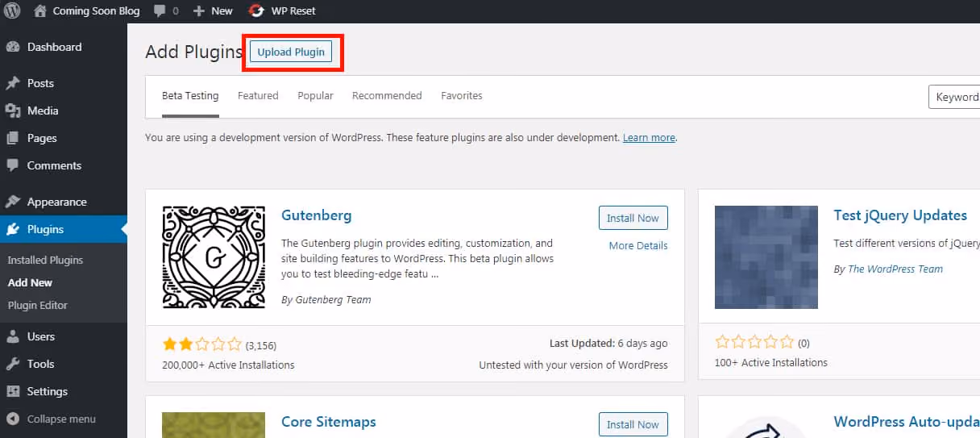The width and height of the screenshot is (980, 438).
Task: Install the Gutenberg plugin with Install Now
Action: 633,219
